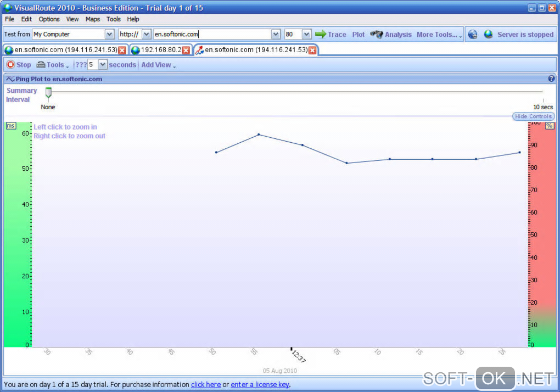Click the Analysis button label
Viewport: 560px width, 392px height.
click(398, 35)
